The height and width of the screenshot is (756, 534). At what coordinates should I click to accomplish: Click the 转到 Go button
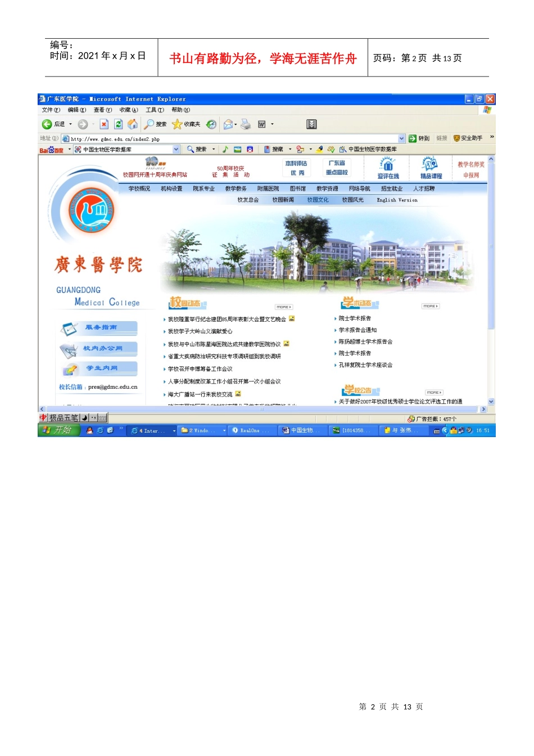click(x=419, y=138)
